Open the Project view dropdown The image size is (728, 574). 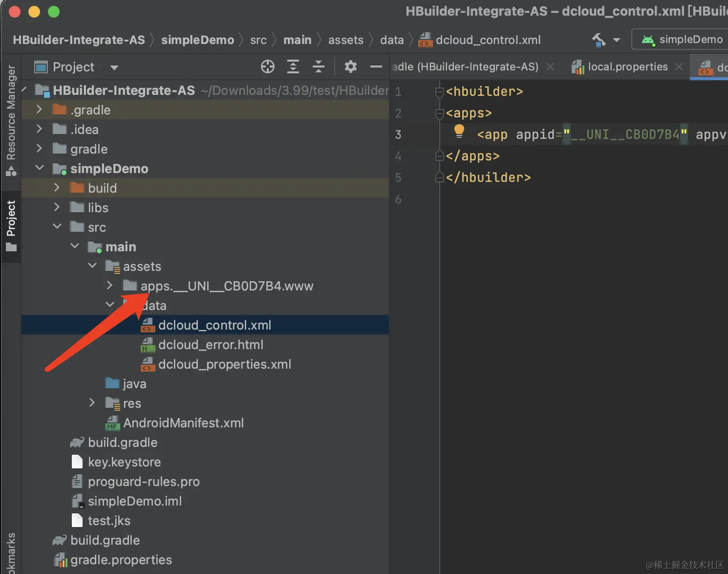click(x=114, y=67)
